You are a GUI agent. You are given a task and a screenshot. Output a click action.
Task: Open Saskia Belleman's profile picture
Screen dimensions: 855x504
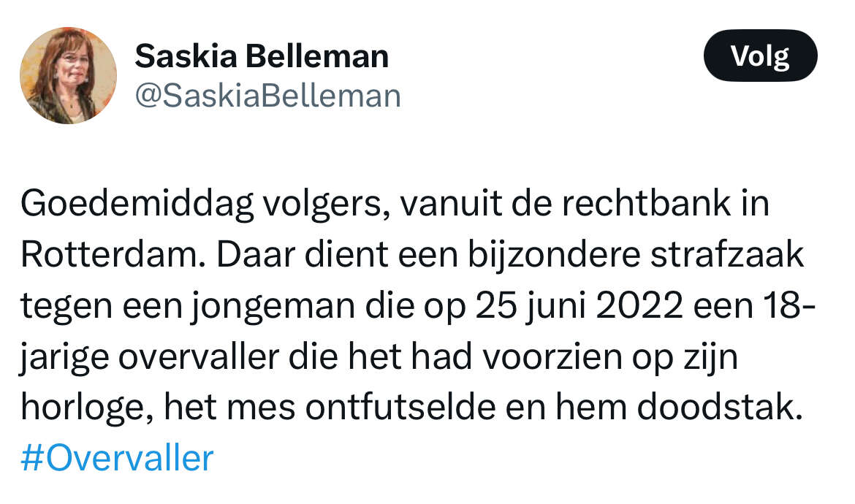[x=68, y=75]
